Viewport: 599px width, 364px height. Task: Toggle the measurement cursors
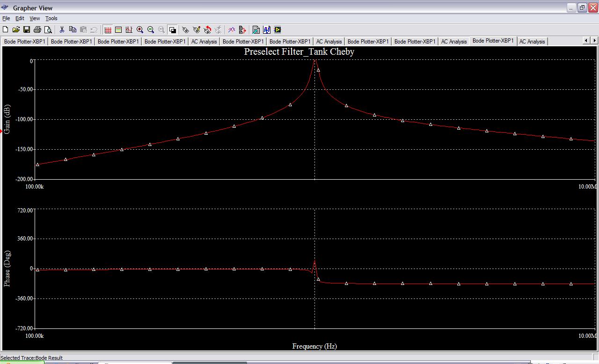[129, 29]
